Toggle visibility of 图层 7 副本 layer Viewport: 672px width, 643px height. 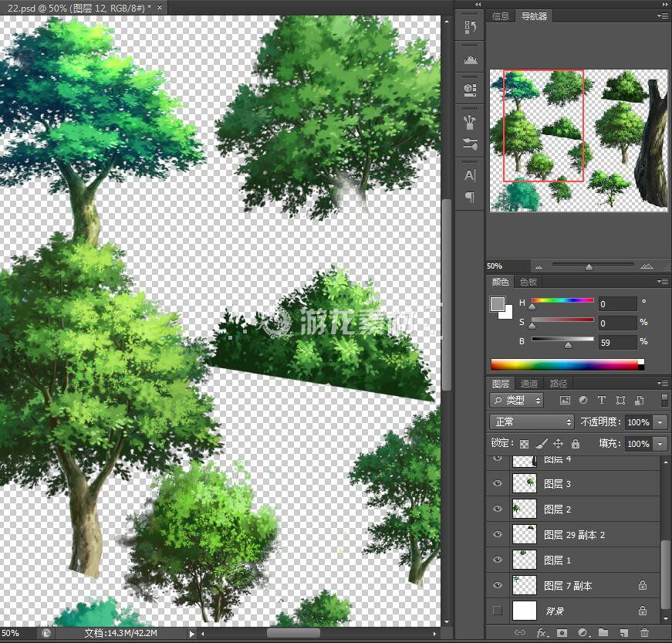[497, 585]
